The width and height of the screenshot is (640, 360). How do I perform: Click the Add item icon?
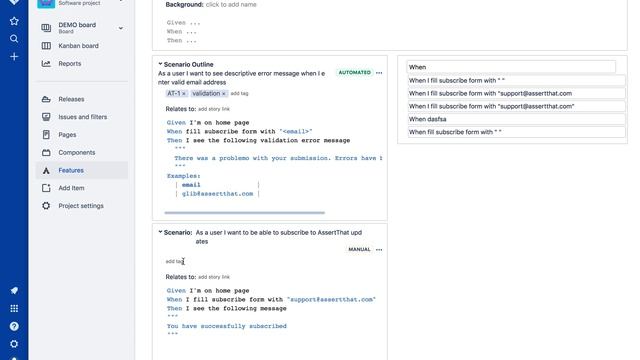(46, 188)
